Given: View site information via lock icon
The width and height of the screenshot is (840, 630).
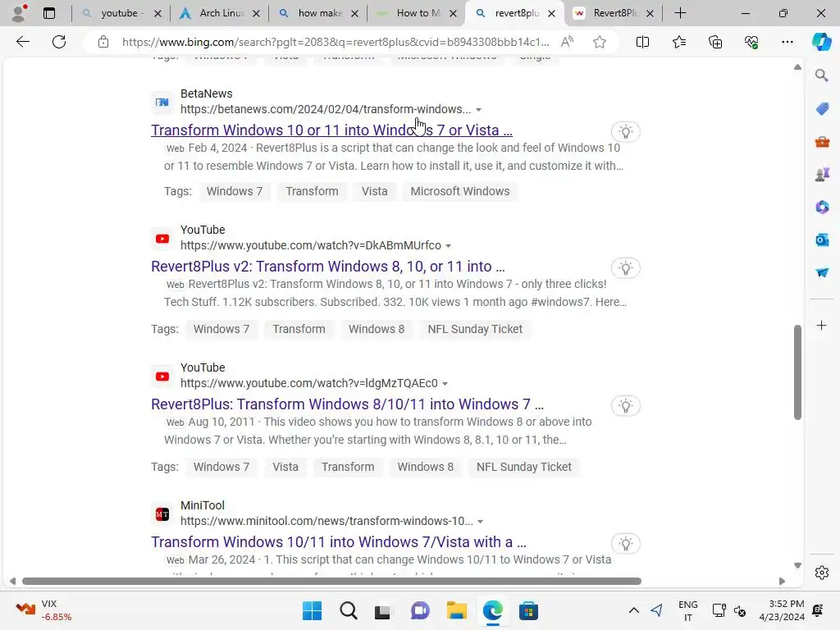Looking at the screenshot, I should pyautogui.click(x=103, y=42).
